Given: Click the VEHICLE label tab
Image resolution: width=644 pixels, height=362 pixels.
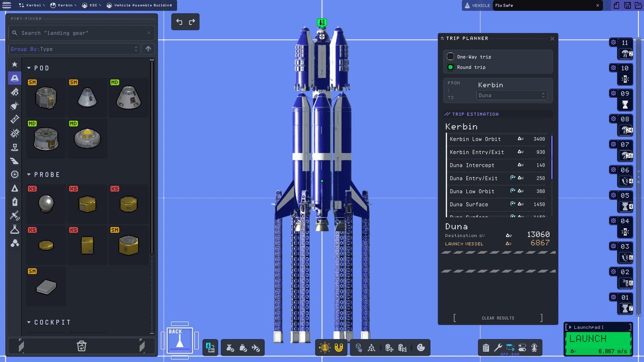Looking at the screenshot, I should 477,6.
